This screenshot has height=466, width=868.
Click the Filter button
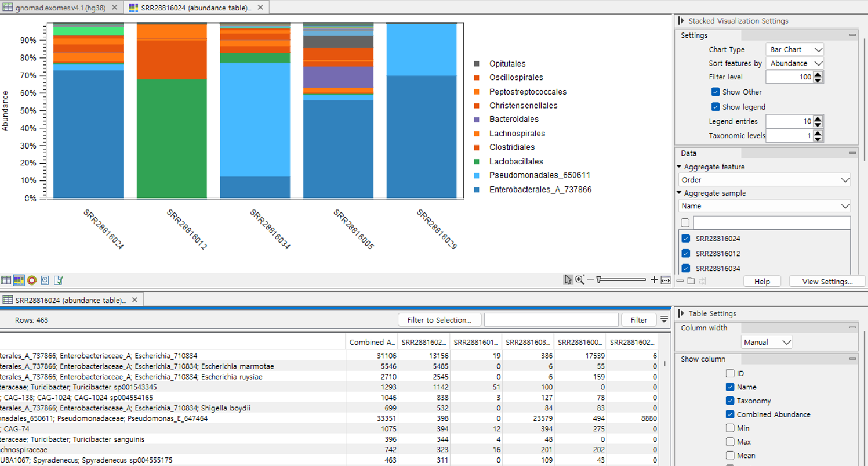(x=639, y=320)
